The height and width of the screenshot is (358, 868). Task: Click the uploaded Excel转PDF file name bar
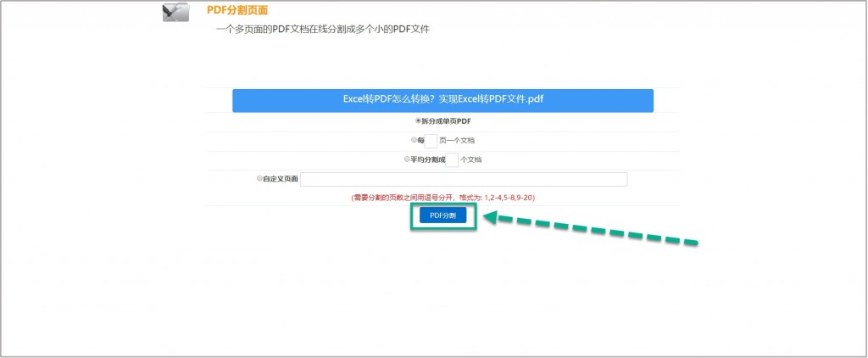coord(442,100)
